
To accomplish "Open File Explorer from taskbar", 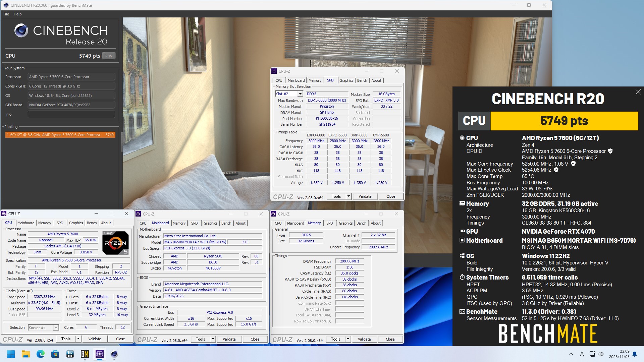I will coord(26,354).
